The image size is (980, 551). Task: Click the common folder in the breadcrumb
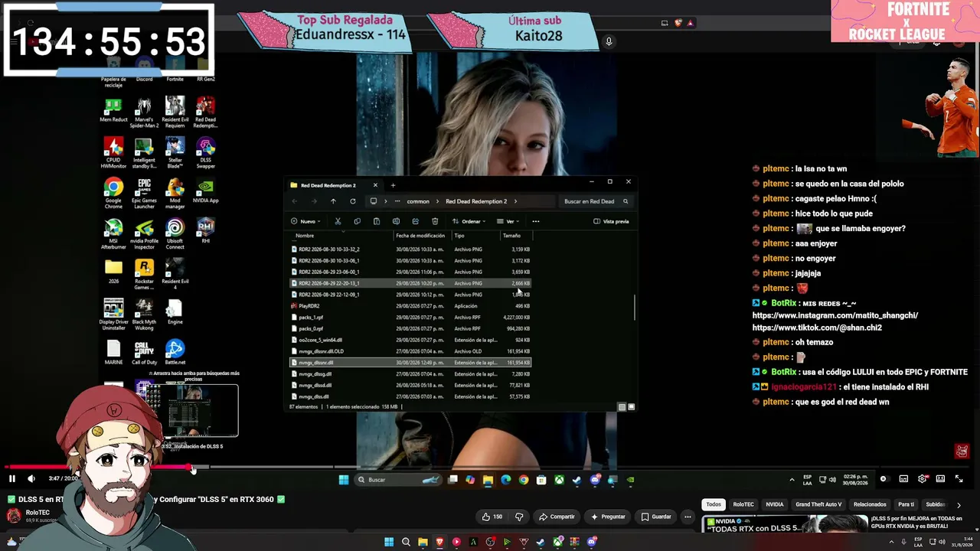click(x=418, y=201)
